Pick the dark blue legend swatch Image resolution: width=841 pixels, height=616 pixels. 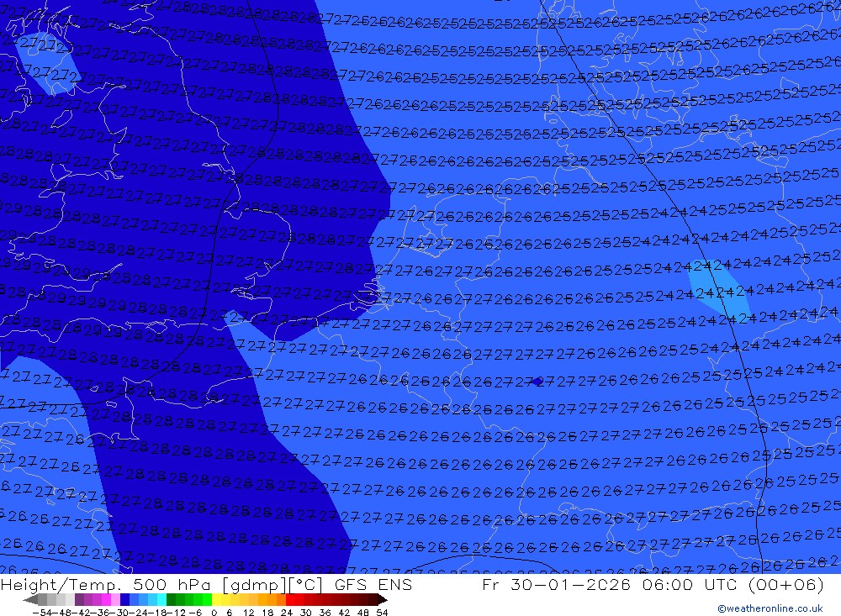pos(124,600)
